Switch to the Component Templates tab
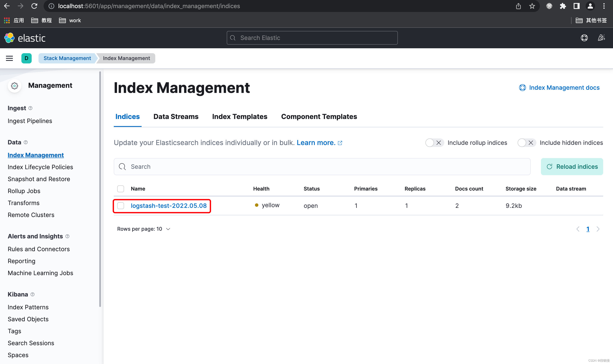 point(319,116)
